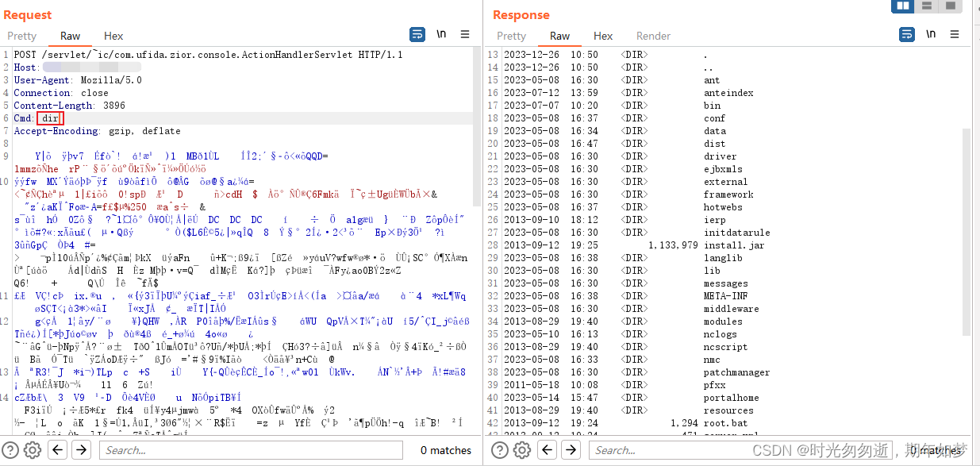Open Request panel options hamburger menu
Image resolution: width=980 pixels, height=466 pixels.
pyautogui.click(x=465, y=34)
